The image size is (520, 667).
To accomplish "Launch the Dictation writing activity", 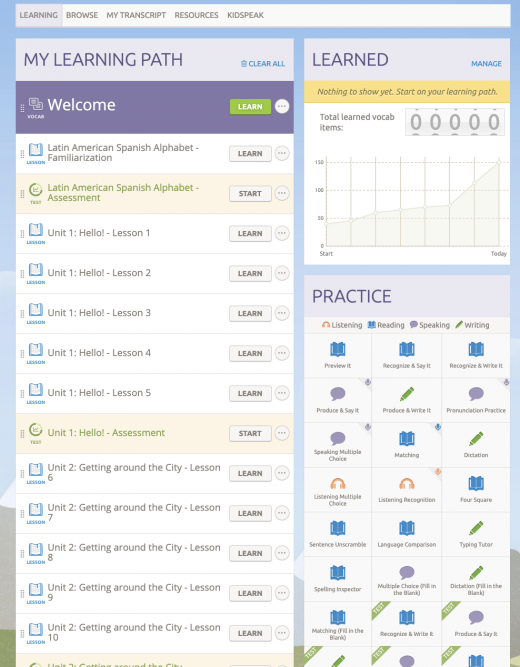I will [476, 445].
